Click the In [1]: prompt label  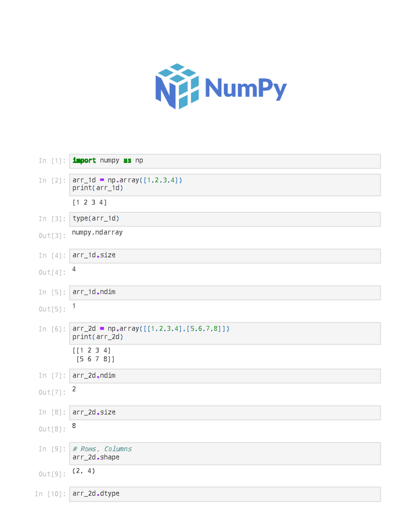click(x=52, y=161)
